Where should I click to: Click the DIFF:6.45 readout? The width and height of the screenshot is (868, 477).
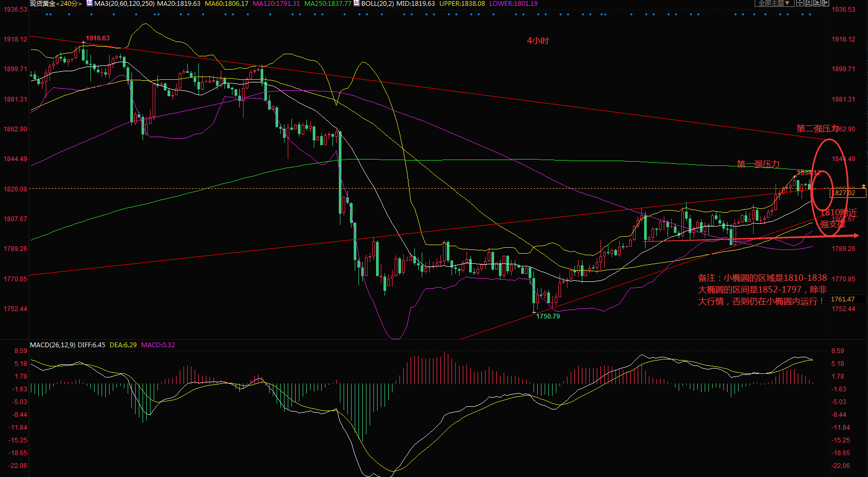[x=91, y=345]
